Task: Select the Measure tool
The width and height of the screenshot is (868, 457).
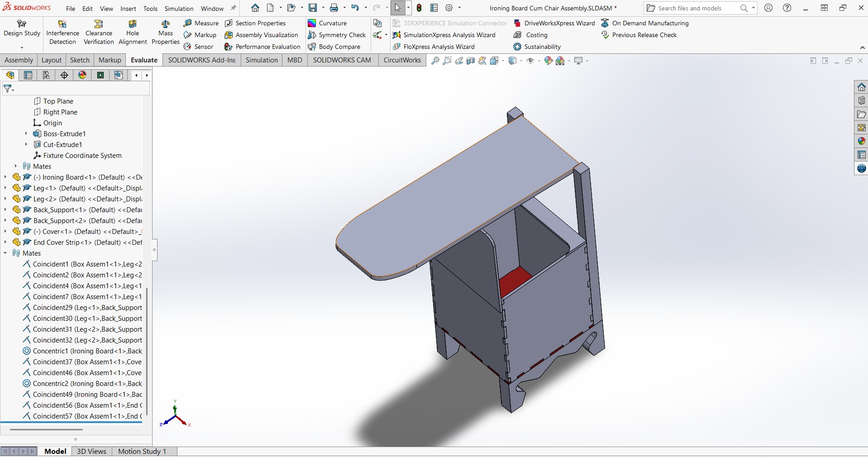Action: pos(201,23)
